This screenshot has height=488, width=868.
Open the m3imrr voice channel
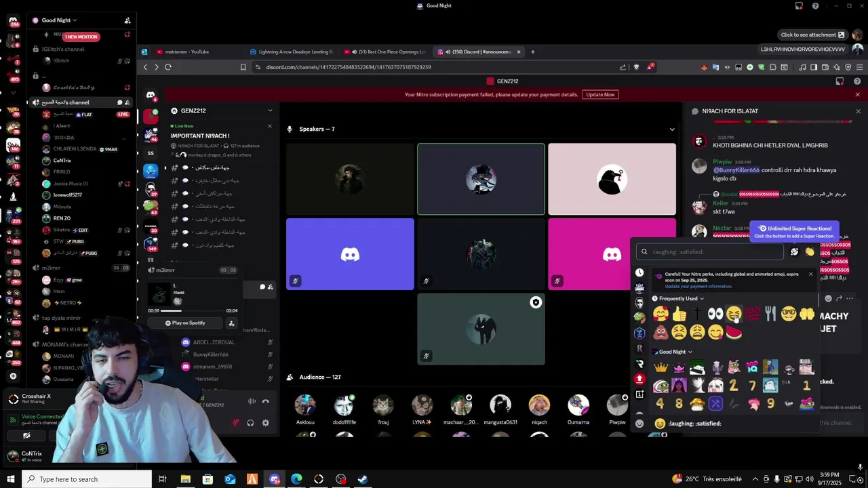pyautogui.click(x=52, y=268)
